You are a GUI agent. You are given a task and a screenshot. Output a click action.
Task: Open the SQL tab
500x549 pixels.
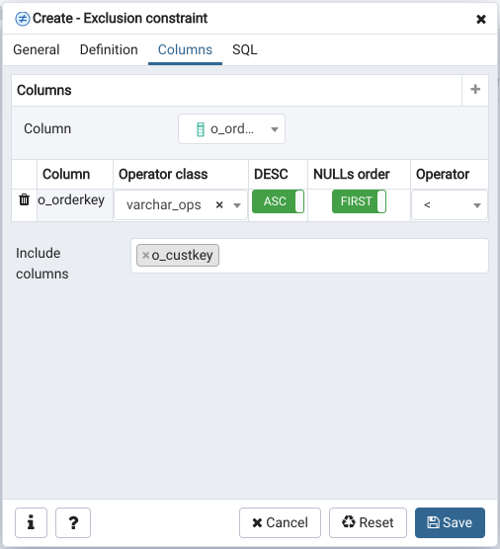[245, 50]
